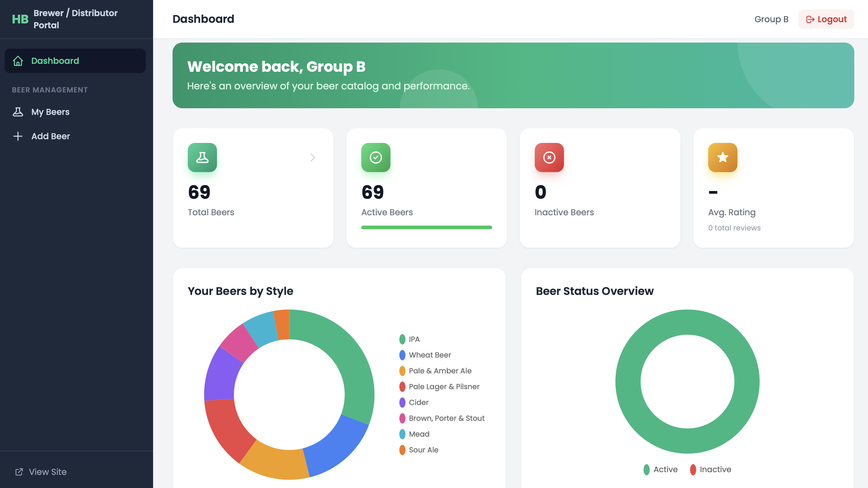868x488 pixels.
Task: Click the Total Beers card label
Action: (x=211, y=212)
